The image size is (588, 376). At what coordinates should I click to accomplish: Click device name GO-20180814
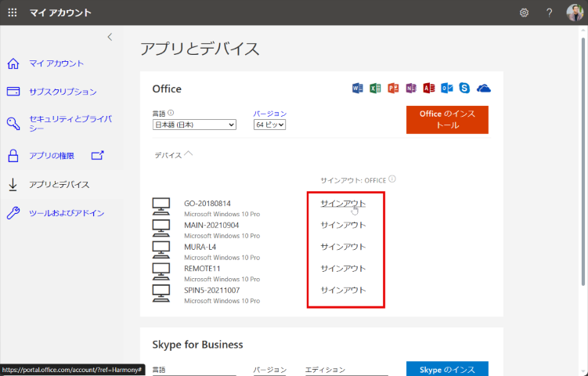pos(207,204)
